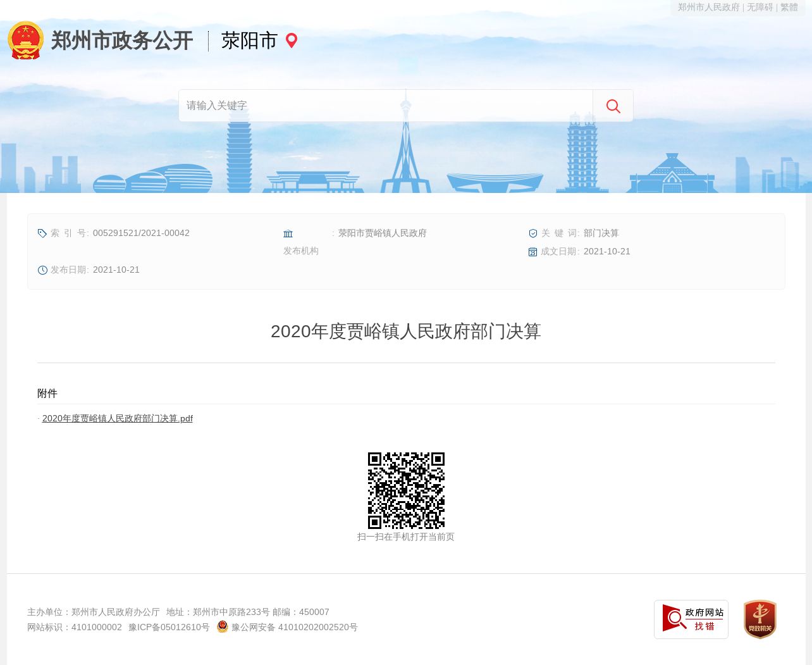
Task: Click the QR code image
Action: click(x=406, y=490)
